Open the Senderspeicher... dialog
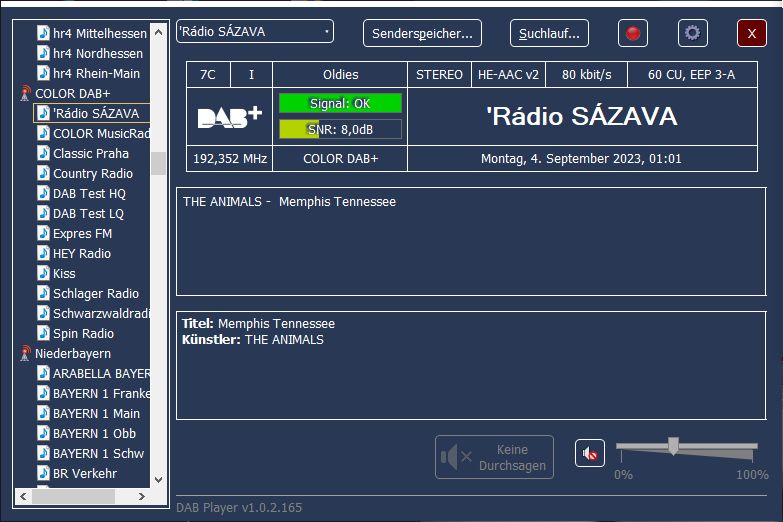783x522 pixels. 422,33
